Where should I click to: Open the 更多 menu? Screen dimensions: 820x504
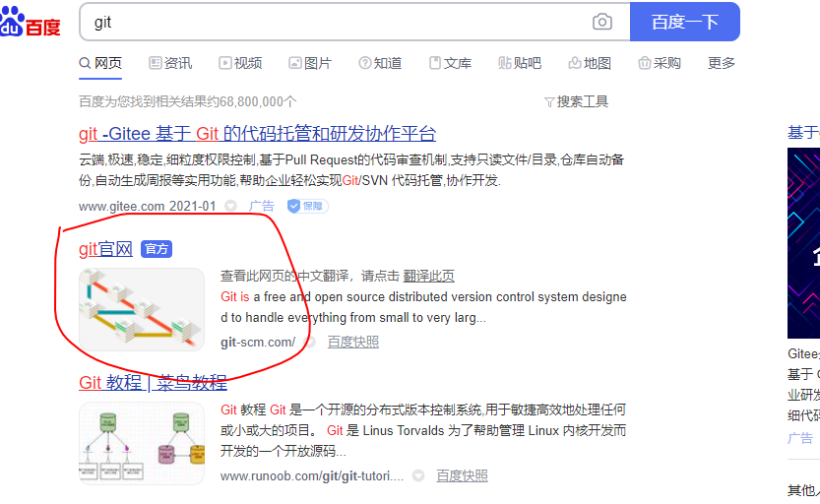coord(722,63)
